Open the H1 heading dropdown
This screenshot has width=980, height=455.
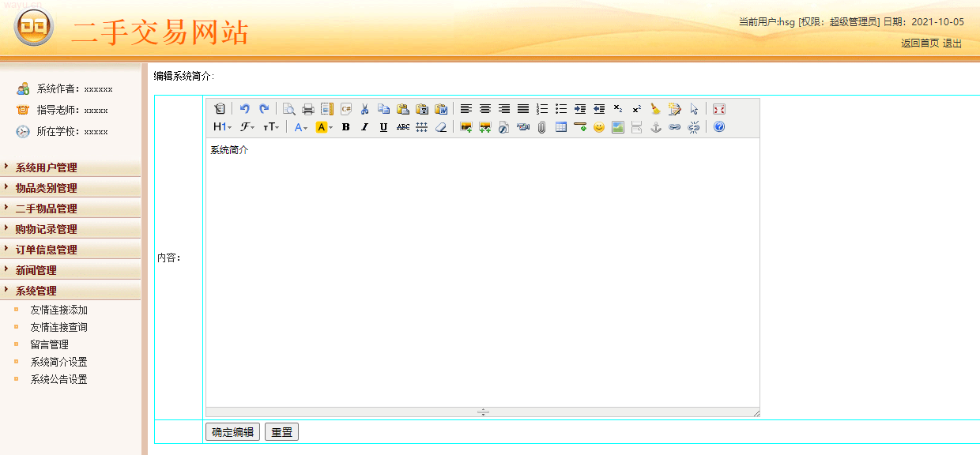pyautogui.click(x=222, y=127)
